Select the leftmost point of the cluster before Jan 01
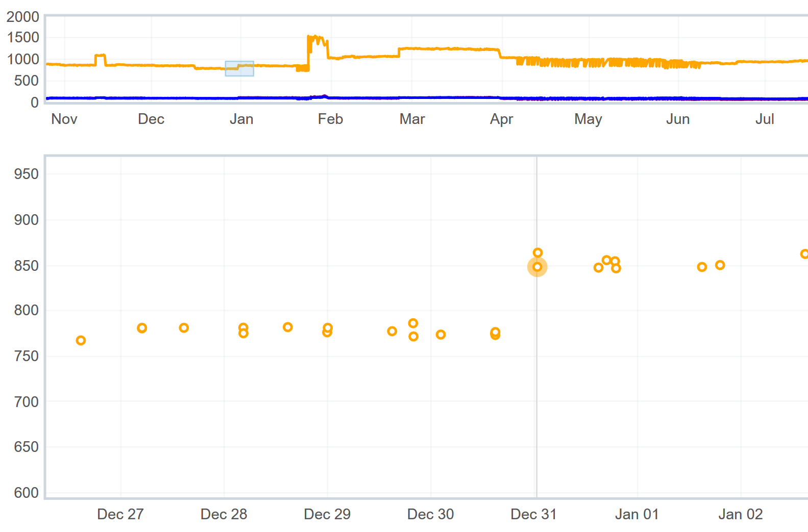Viewport: 808px width, 532px height. [599, 267]
